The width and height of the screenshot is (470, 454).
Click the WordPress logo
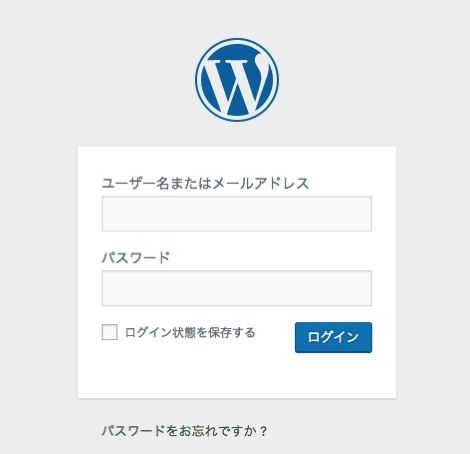tap(237, 80)
